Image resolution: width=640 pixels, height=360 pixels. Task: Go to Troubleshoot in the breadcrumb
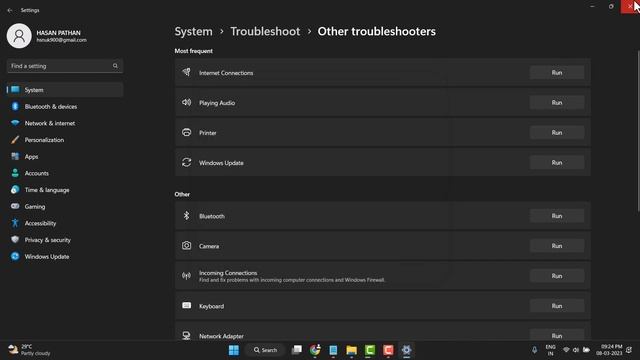(x=265, y=31)
